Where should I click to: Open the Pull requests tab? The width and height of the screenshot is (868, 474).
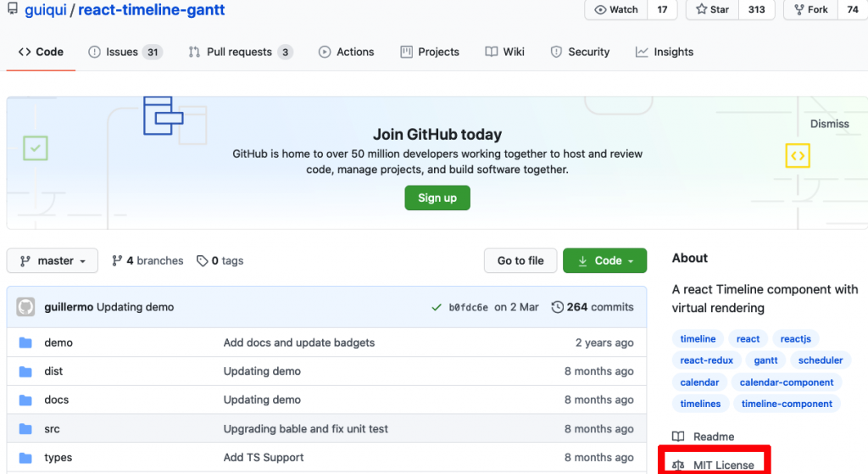pos(240,52)
